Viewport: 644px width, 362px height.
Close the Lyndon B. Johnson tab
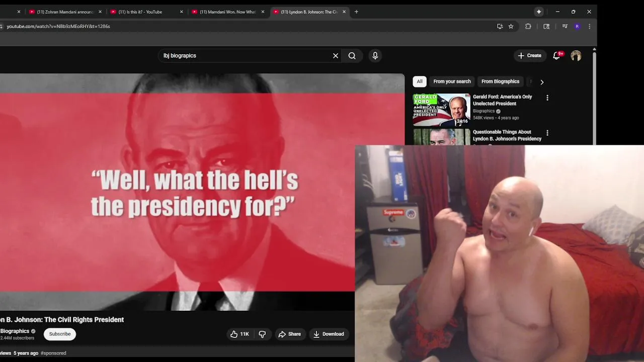pos(344,12)
